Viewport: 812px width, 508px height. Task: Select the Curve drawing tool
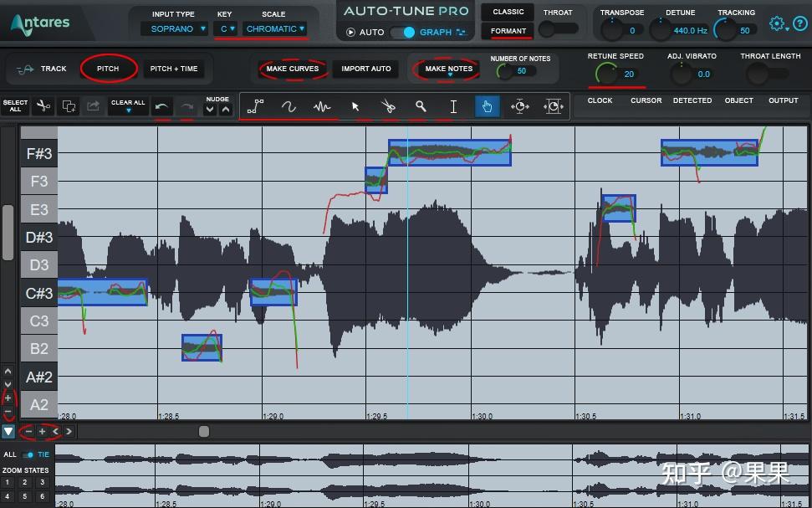[289, 107]
